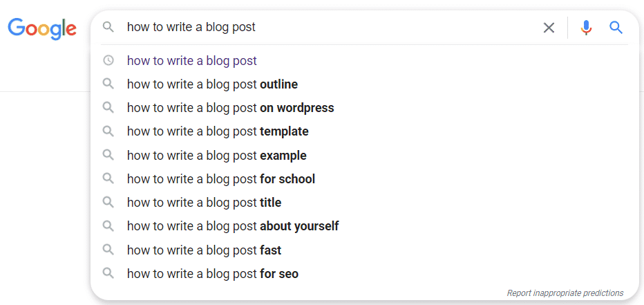The image size is (644, 305).
Task: Click the magnifier icon next to the 'outline' suggestion
Action: pyautogui.click(x=108, y=84)
